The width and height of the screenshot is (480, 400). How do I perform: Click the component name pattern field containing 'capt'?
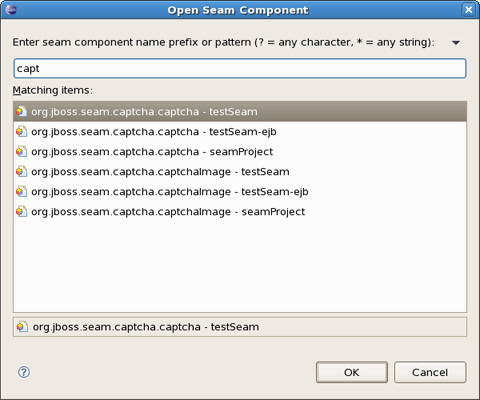(x=240, y=68)
